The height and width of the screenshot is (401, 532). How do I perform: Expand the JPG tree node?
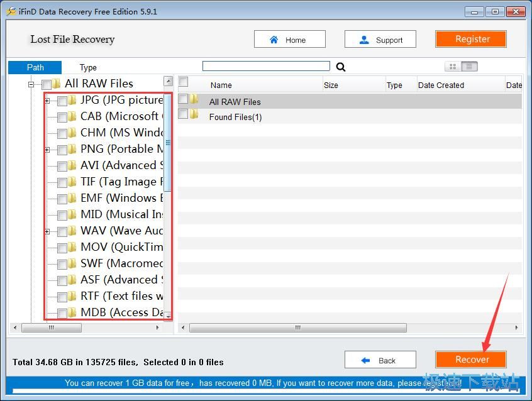point(47,101)
